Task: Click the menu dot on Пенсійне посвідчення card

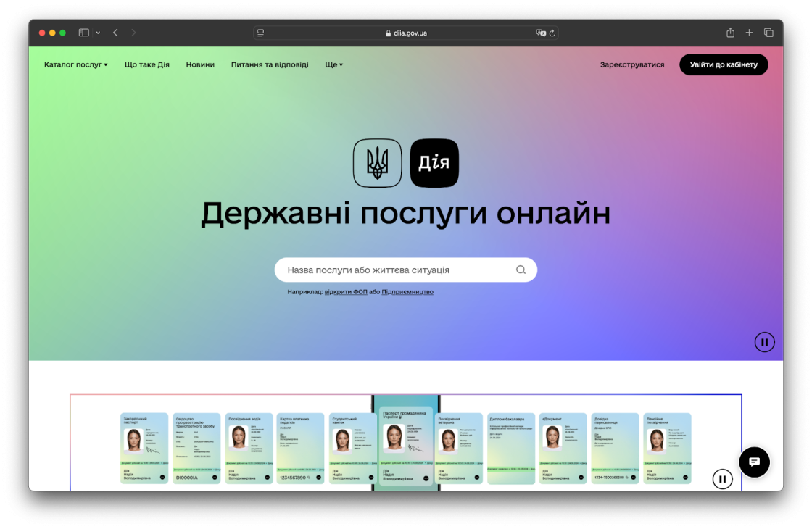Action: pos(685,478)
